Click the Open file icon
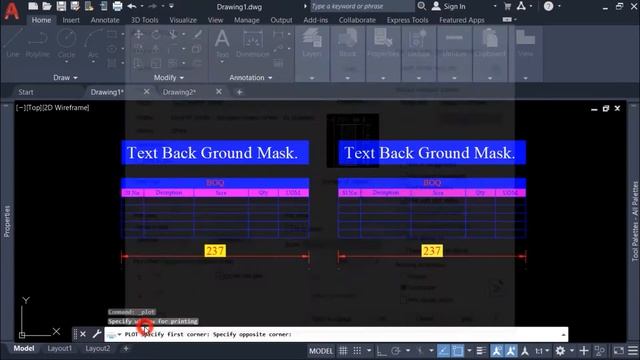The width and height of the screenshot is (640, 360). pos(47,6)
